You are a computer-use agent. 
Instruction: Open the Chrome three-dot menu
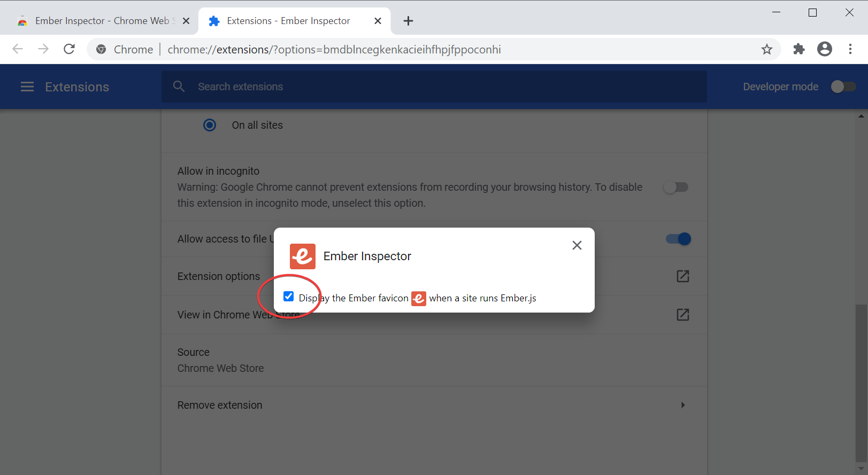coord(850,49)
